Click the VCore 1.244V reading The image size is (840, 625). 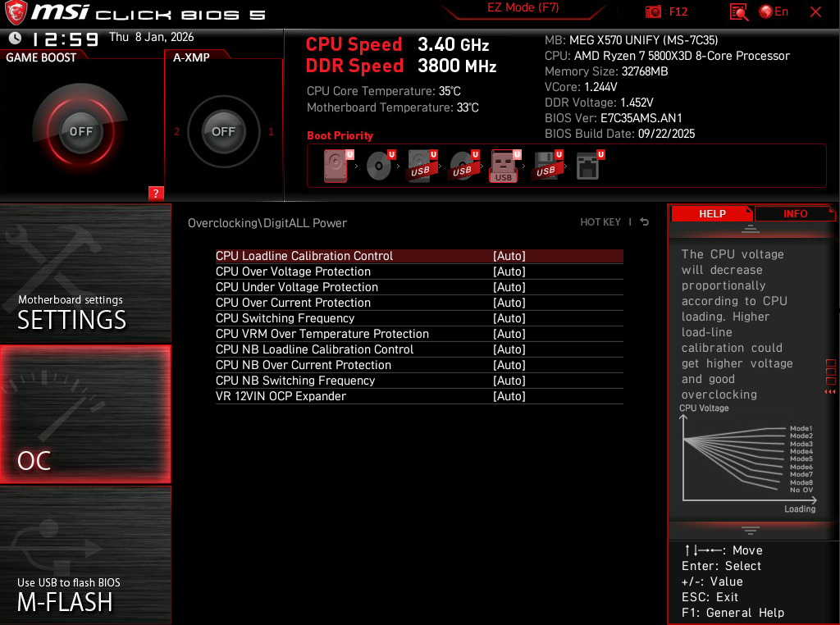coord(581,87)
